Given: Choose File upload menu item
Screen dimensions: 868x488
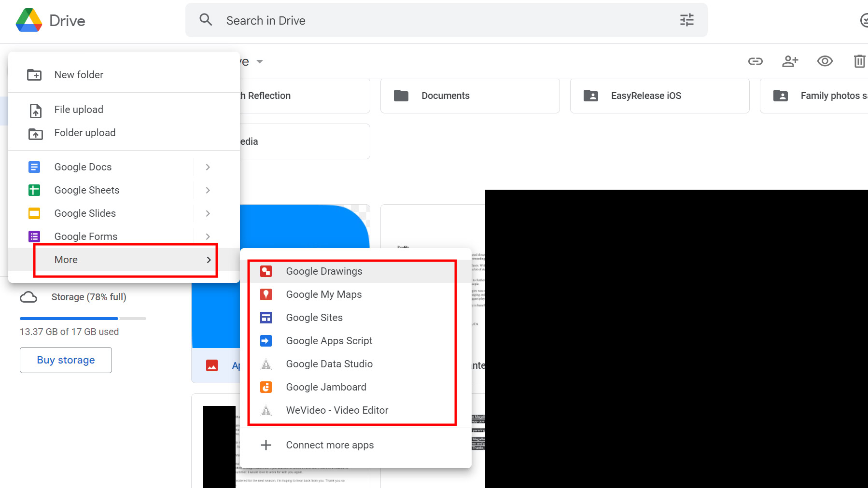Looking at the screenshot, I should (x=79, y=110).
